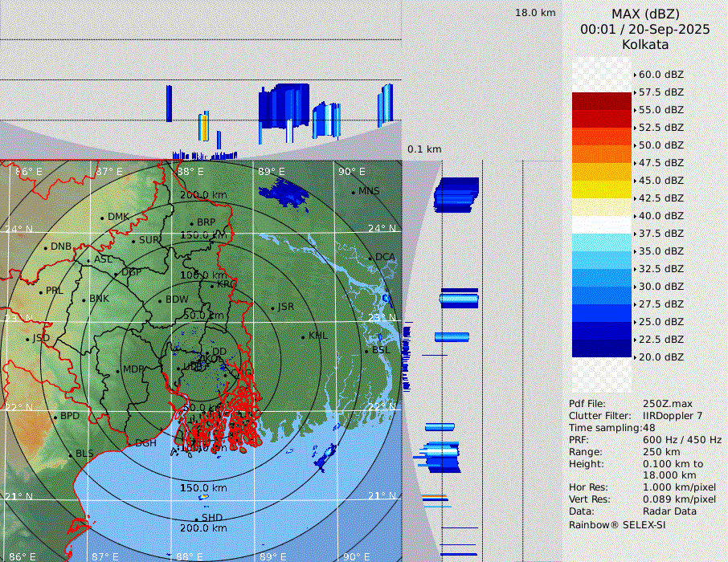Click the dark red 55.0 dBZ swatch

click(602, 101)
